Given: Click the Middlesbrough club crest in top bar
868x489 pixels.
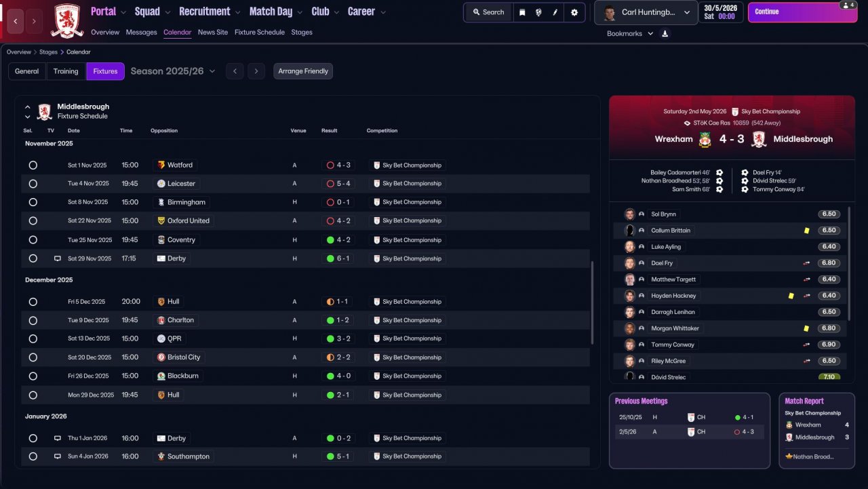Looking at the screenshot, I should (x=67, y=20).
